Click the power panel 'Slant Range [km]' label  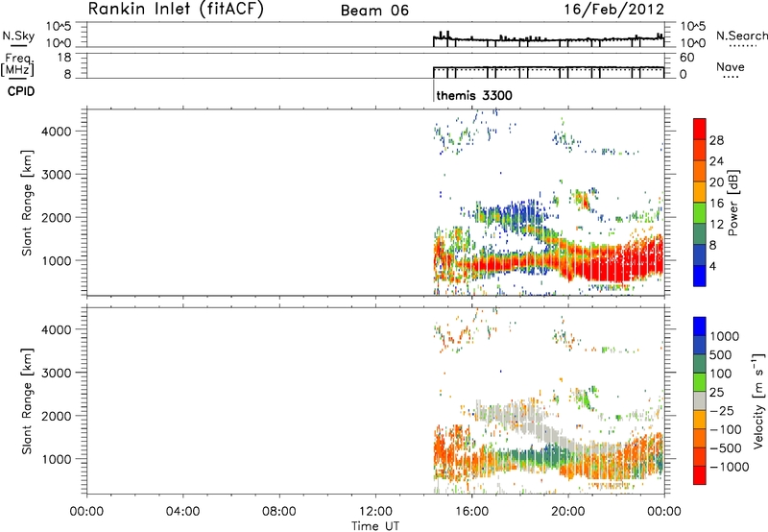(27, 203)
